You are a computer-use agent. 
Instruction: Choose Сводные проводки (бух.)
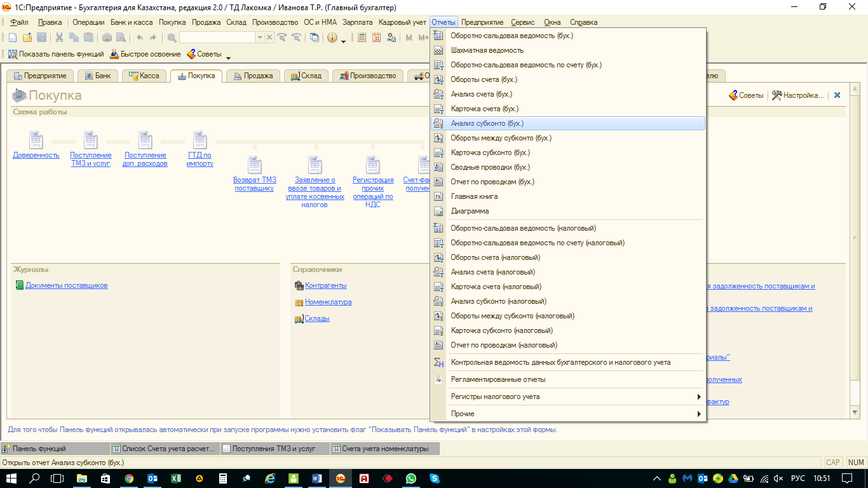[x=567, y=167]
